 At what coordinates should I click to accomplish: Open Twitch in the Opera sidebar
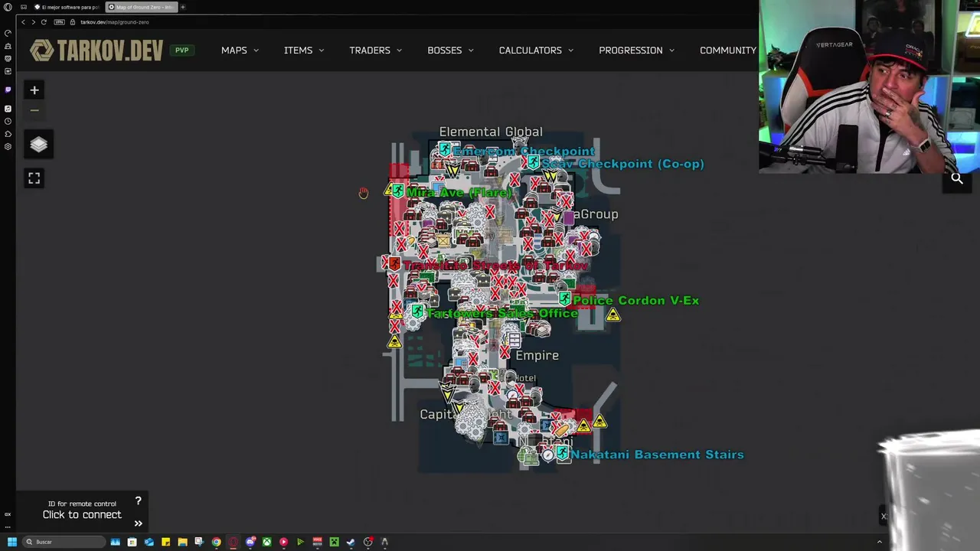(x=8, y=90)
